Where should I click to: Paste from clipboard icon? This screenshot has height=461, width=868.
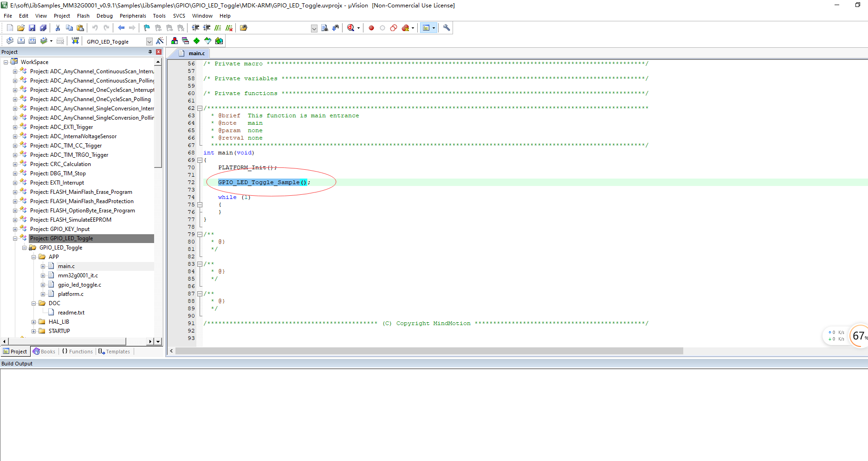80,28
